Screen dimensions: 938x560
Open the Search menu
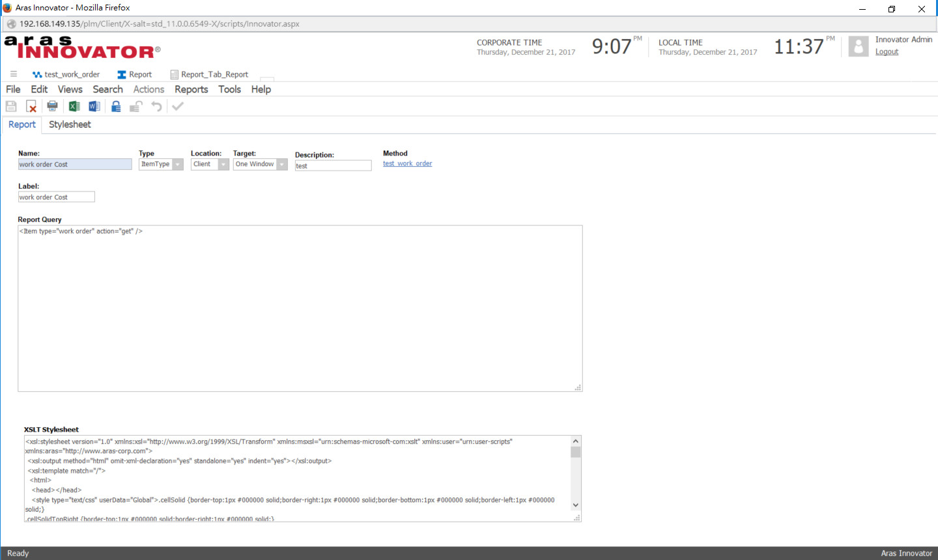click(x=107, y=89)
